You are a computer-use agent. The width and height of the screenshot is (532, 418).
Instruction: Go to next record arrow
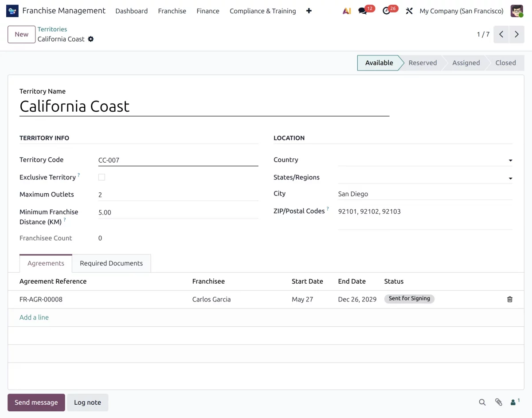(516, 35)
